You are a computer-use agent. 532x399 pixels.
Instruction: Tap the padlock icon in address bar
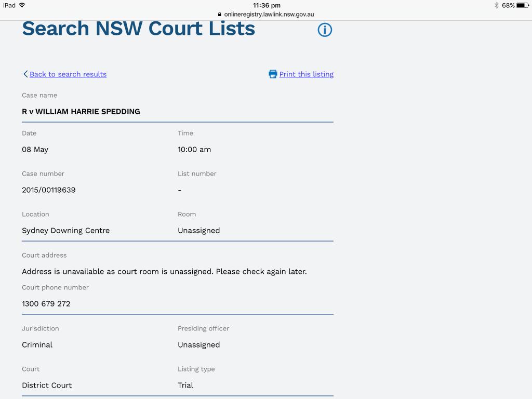click(x=220, y=15)
